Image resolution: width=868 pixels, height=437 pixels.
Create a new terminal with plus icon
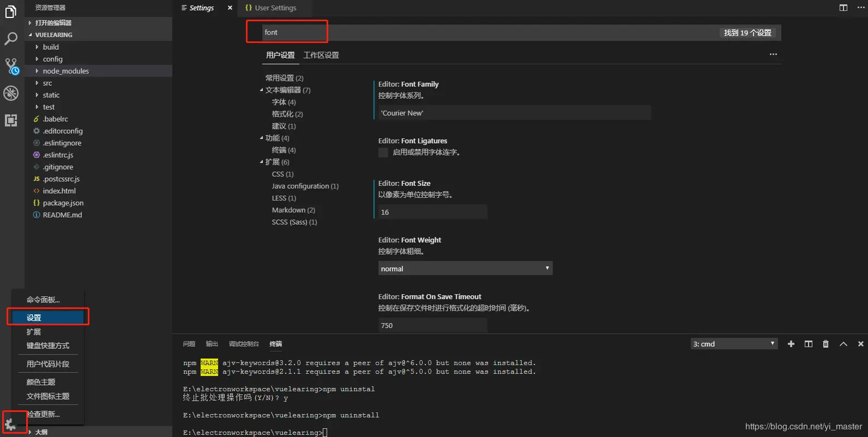pos(791,344)
